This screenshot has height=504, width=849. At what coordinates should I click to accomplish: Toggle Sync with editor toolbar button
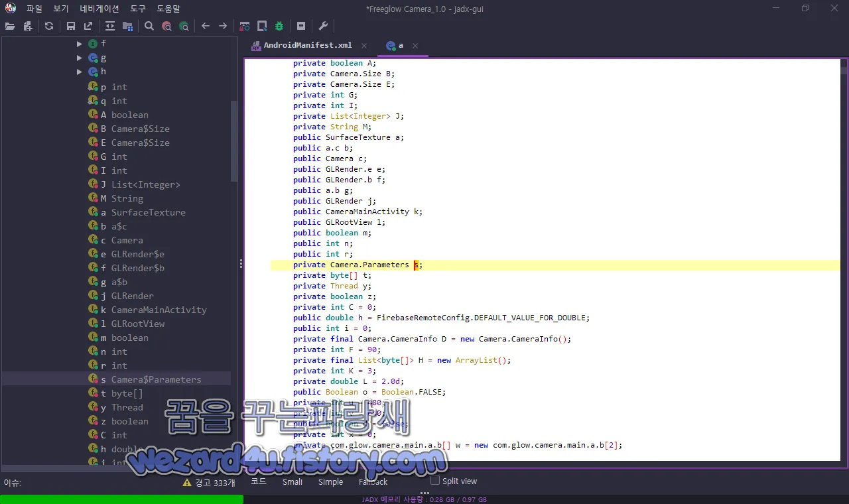(110, 26)
